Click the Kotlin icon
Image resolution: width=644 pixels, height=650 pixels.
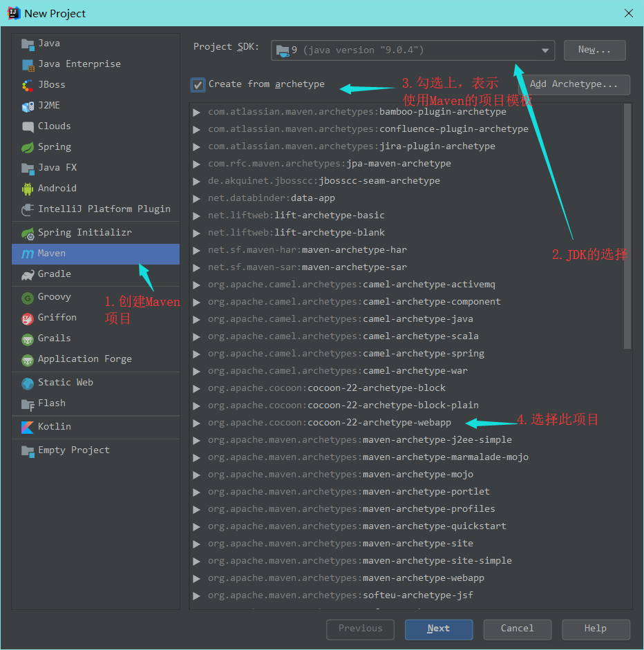click(28, 428)
